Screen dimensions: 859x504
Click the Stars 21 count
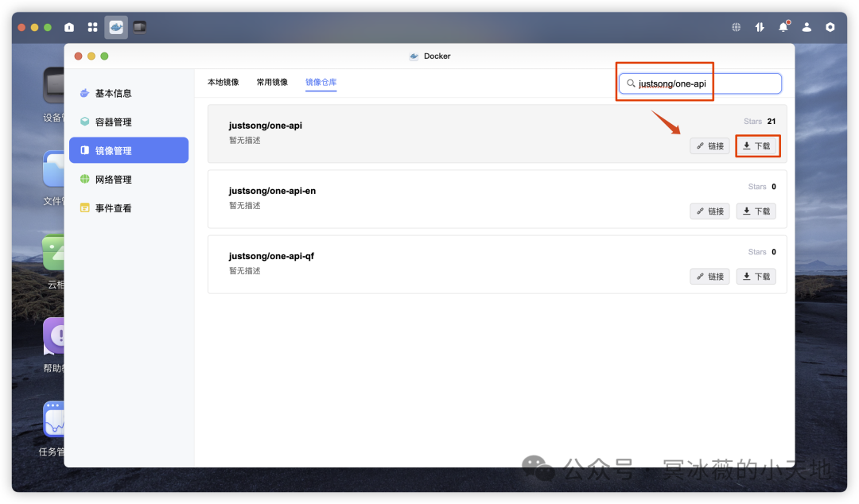(x=760, y=121)
